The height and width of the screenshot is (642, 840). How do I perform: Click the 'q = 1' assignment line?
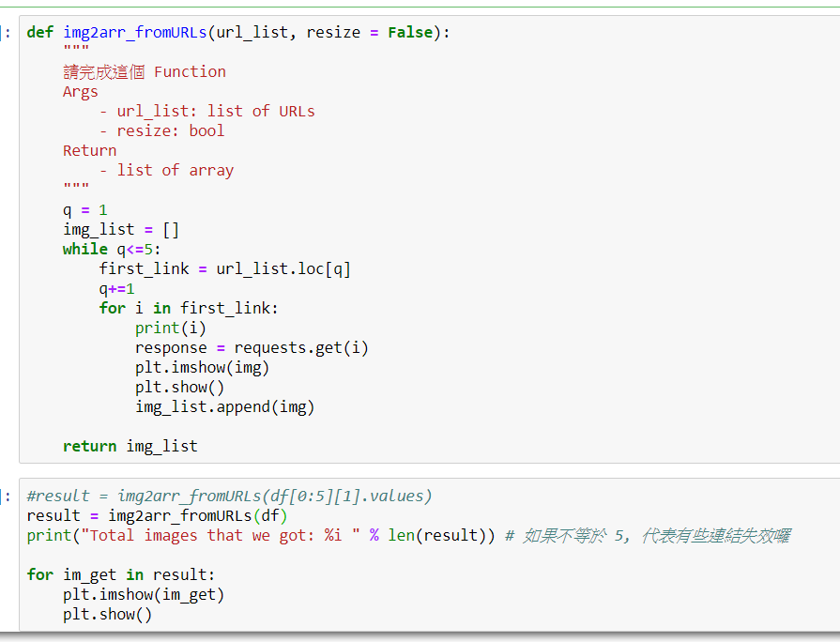pos(85,210)
